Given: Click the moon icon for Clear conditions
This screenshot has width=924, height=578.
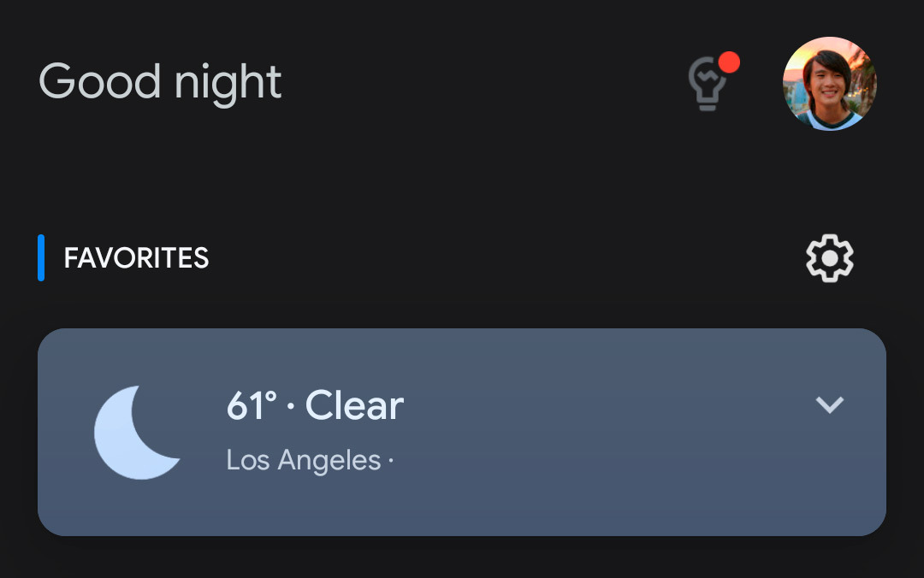Looking at the screenshot, I should click(x=134, y=432).
